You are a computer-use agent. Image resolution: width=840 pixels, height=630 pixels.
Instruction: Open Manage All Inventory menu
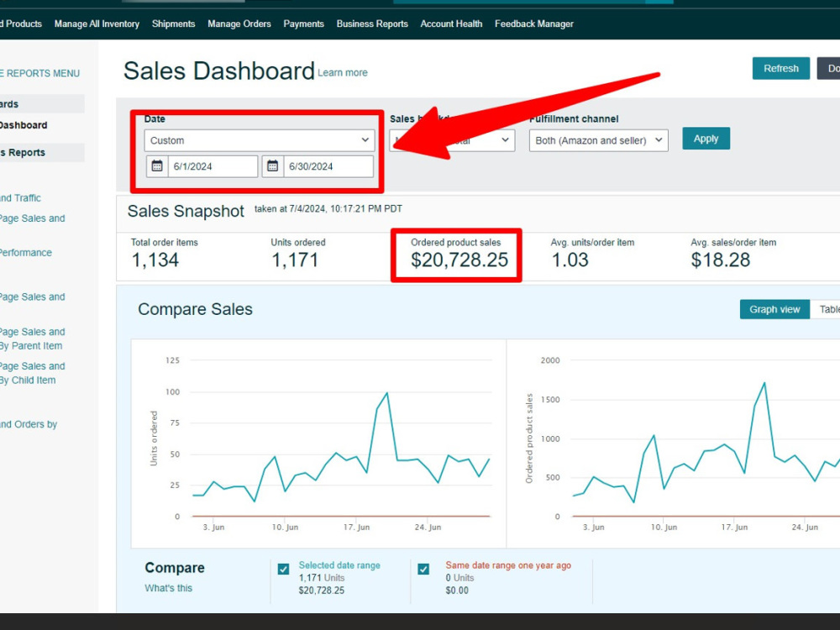click(97, 24)
